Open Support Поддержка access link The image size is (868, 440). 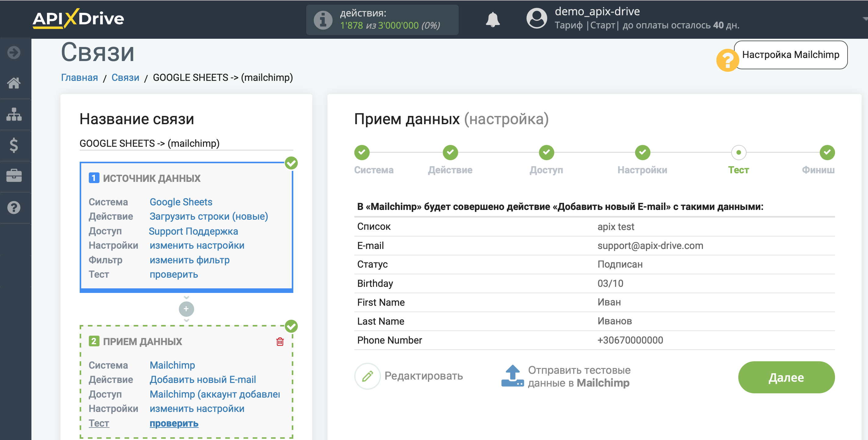[x=193, y=231]
